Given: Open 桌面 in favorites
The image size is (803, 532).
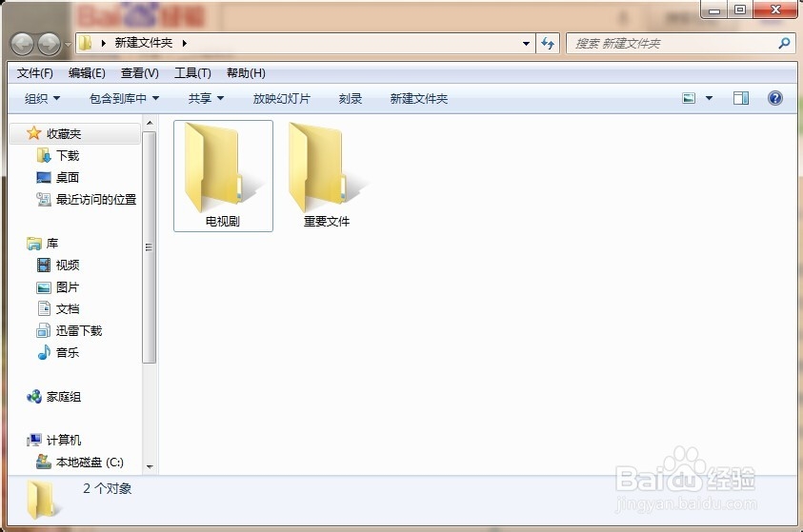Looking at the screenshot, I should (x=67, y=178).
